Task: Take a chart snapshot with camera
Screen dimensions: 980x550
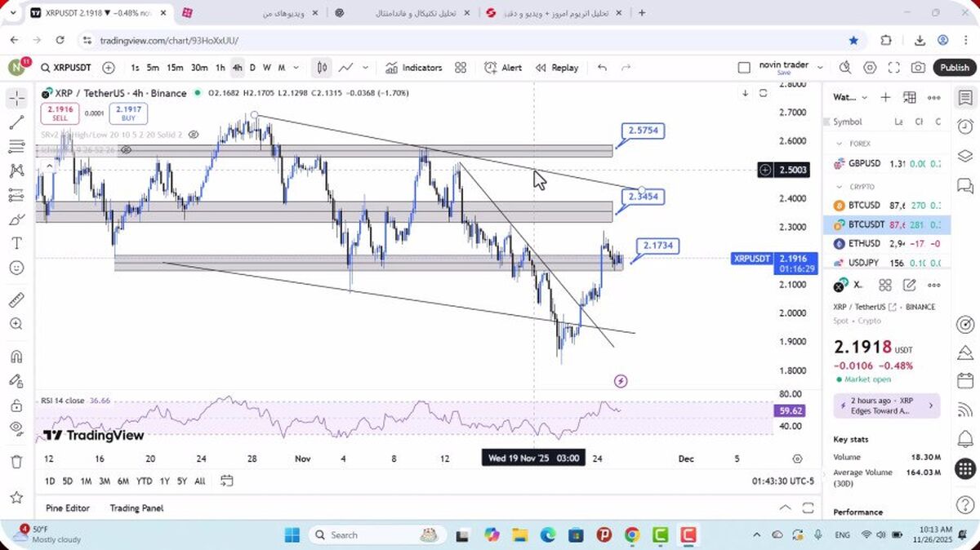Action: pos(919,68)
